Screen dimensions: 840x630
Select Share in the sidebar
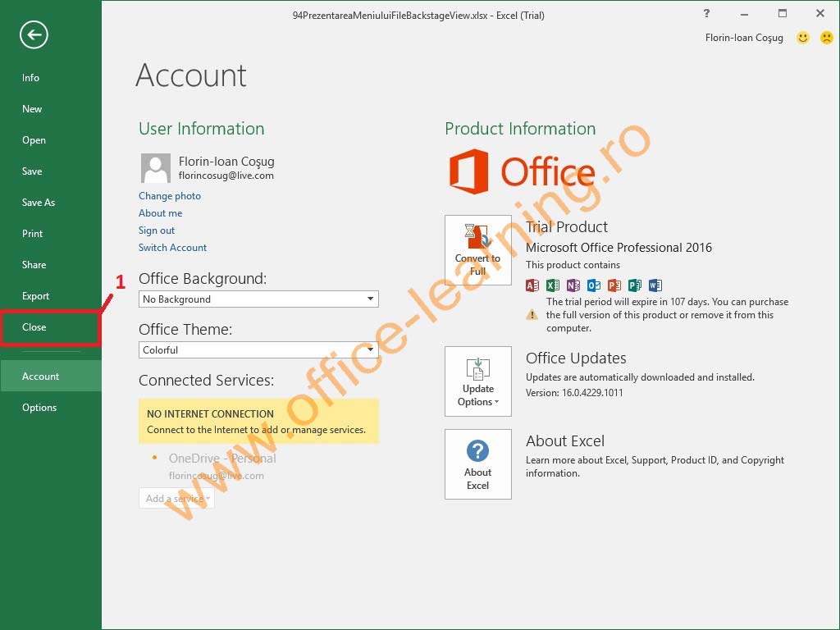(x=51, y=265)
